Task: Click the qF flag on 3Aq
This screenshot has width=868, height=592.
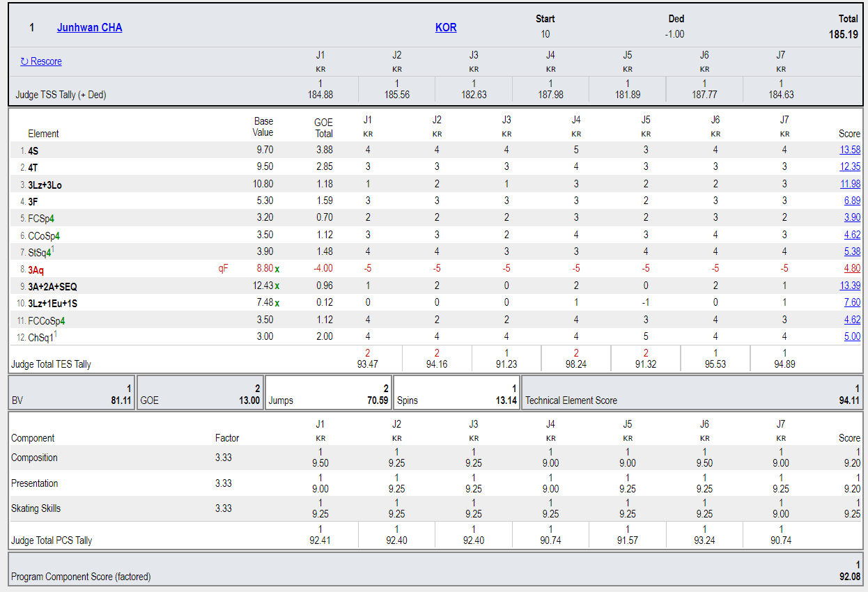Action: tap(223, 268)
